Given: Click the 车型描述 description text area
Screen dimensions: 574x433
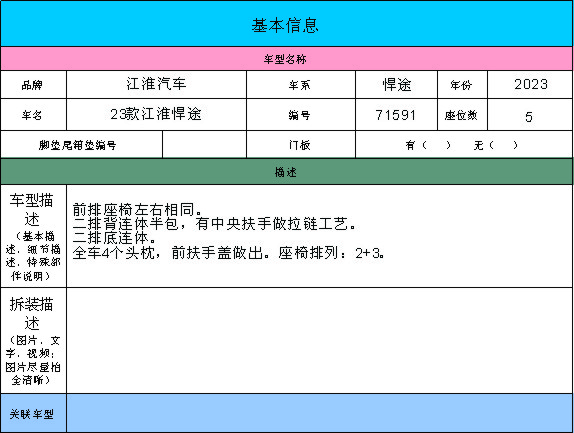Looking at the screenshot, I should [x=320, y=236].
